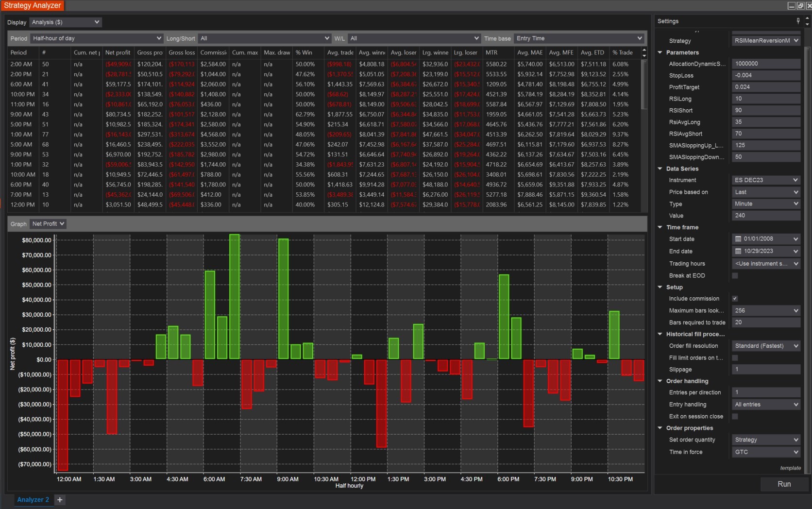Open the Display Analysis ($) dropdown
Image resolution: width=812 pixels, height=509 pixels.
pos(66,22)
